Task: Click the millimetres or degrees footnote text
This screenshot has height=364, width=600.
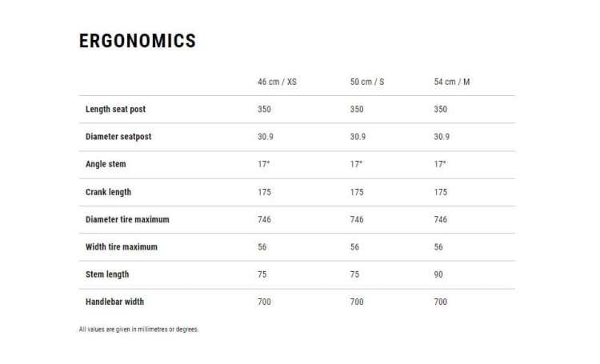Action: 138,329
